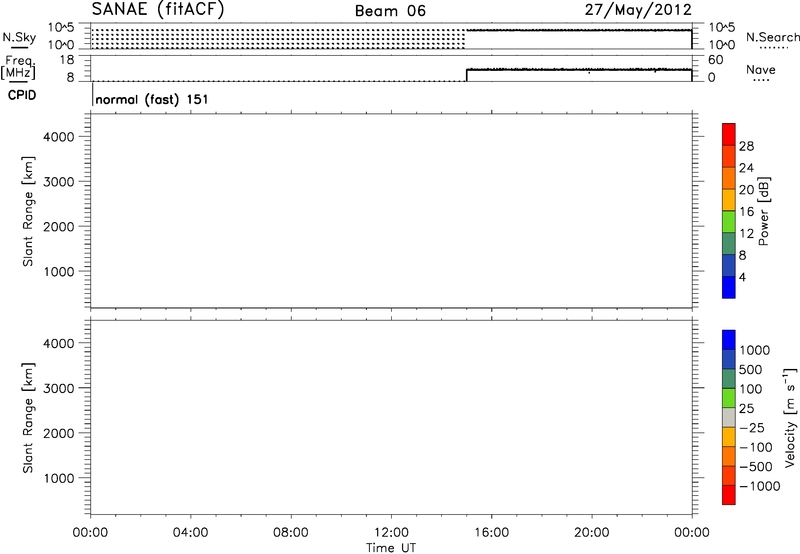Click the 'Power [dB]' colorbar title
Screen dimensions: 800x554
point(764,211)
